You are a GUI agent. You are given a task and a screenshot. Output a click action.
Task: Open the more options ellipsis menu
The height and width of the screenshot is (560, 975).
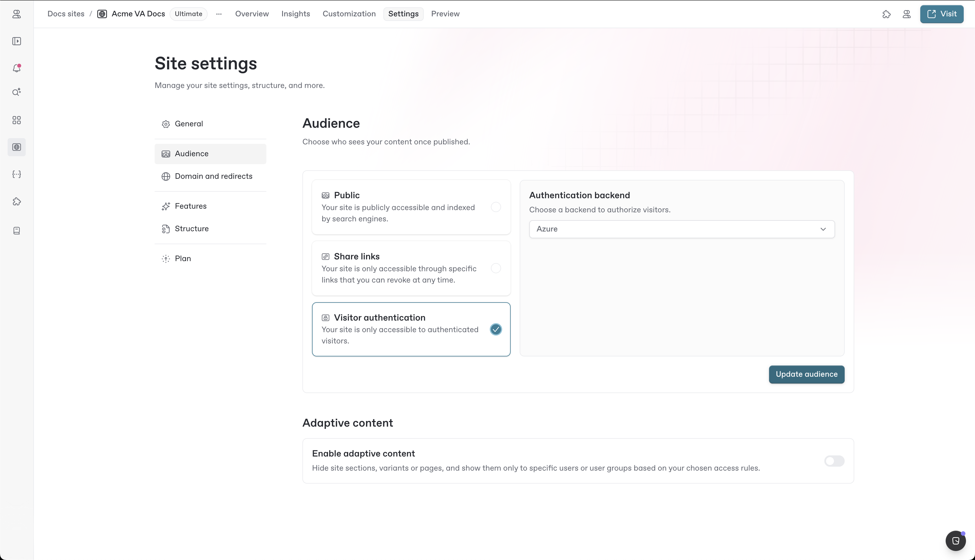pyautogui.click(x=219, y=14)
